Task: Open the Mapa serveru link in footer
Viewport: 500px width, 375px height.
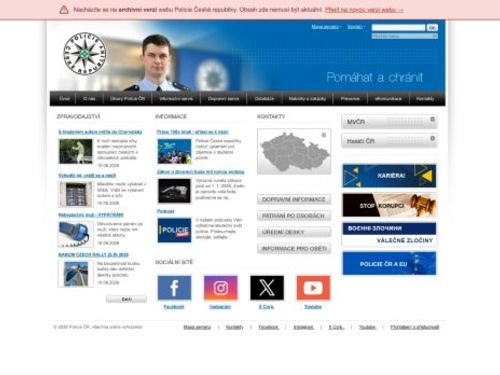Action: coord(197,327)
